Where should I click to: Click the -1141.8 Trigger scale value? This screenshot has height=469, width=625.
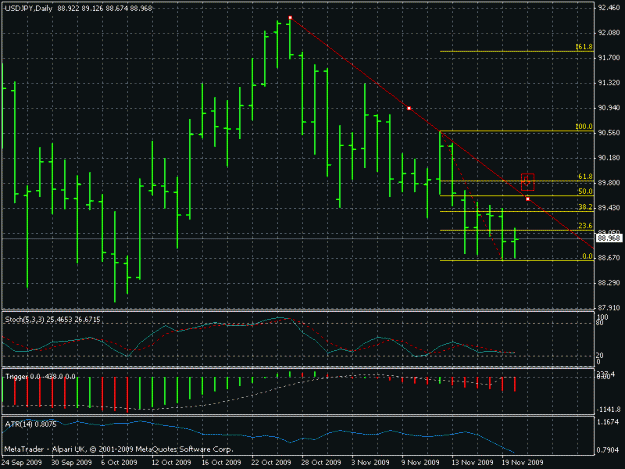click(x=609, y=410)
